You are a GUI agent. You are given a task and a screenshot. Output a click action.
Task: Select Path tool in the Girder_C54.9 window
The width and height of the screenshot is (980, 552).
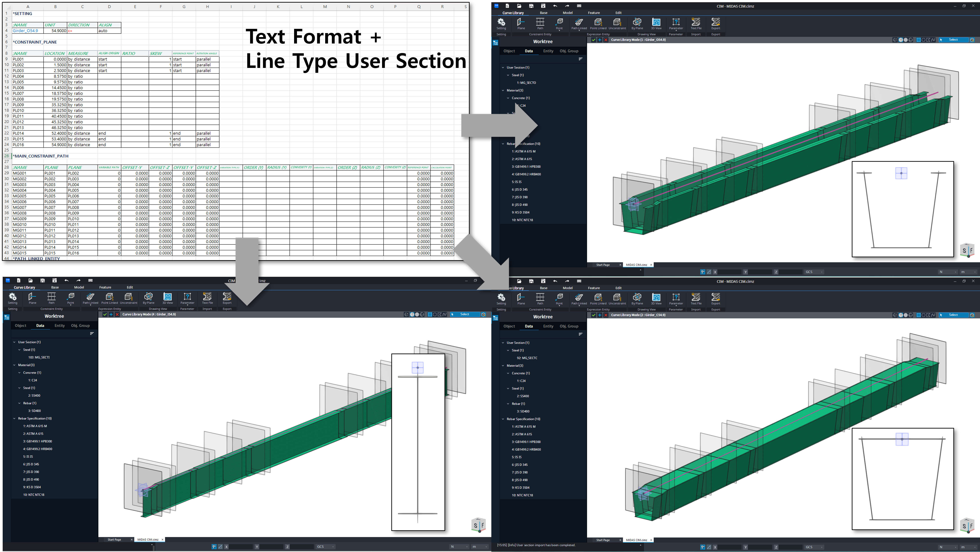[540, 299]
